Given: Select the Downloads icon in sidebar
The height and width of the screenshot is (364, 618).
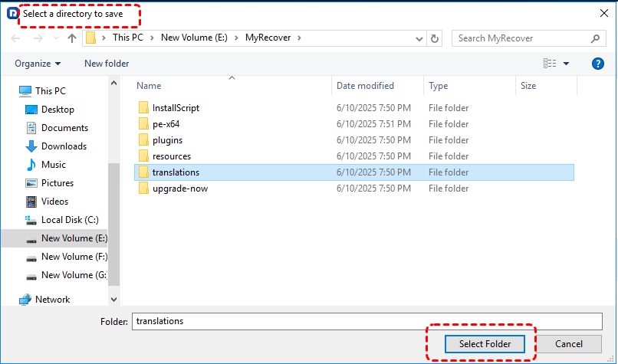Looking at the screenshot, I should coord(31,146).
